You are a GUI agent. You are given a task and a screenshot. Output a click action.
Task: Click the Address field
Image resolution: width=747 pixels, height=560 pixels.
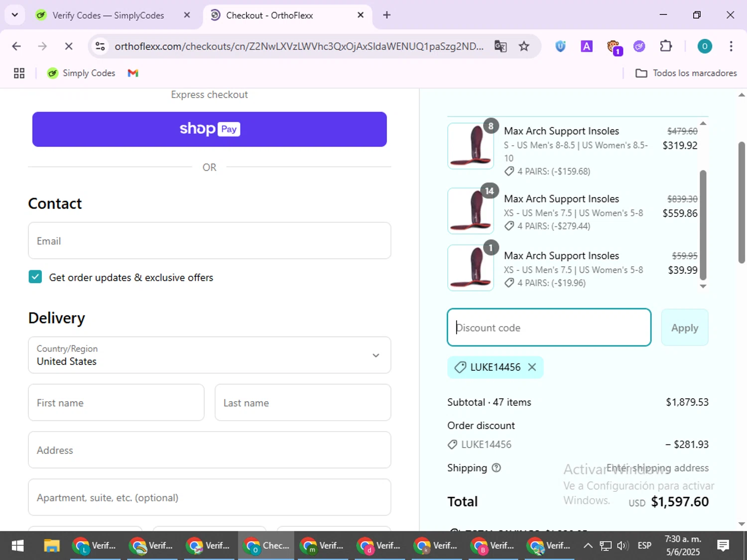point(210,450)
